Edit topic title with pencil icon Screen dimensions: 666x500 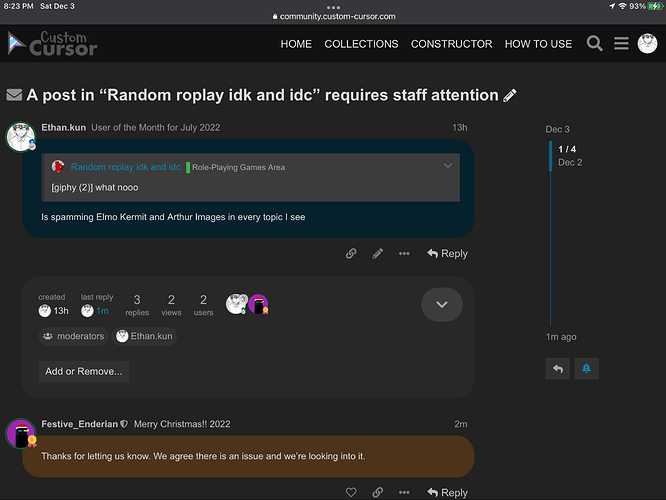510,96
